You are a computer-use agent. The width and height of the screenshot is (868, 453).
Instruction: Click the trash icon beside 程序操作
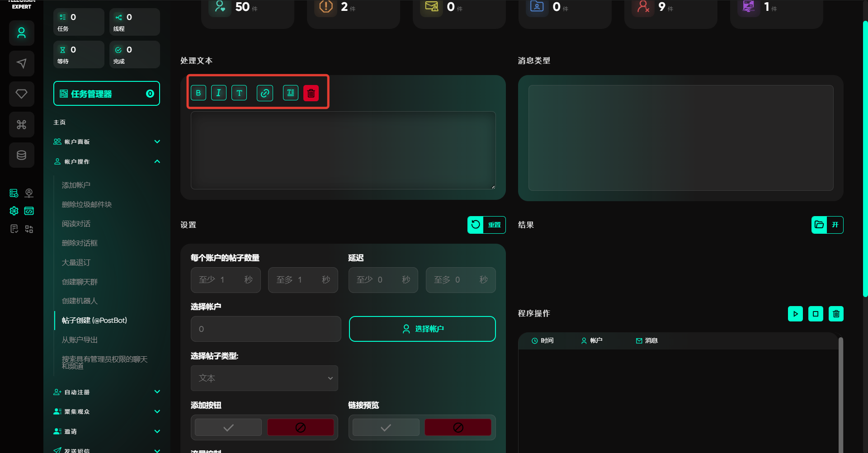pos(836,314)
